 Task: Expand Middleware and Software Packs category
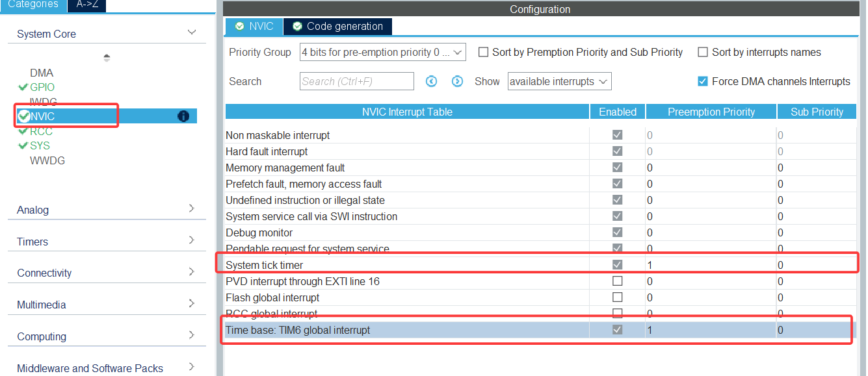click(x=192, y=367)
